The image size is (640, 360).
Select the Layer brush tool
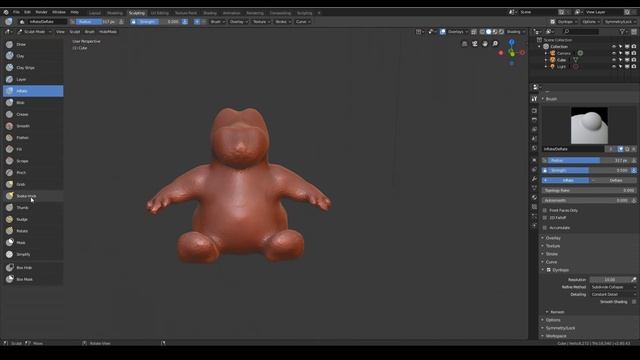point(33,79)
